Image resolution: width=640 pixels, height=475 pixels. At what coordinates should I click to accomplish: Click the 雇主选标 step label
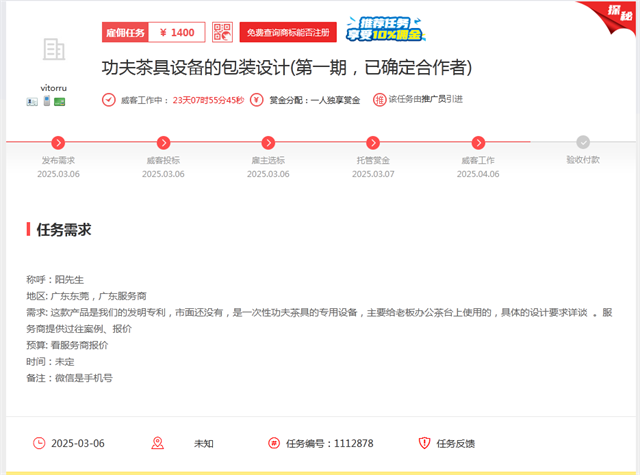click(268, 160)
